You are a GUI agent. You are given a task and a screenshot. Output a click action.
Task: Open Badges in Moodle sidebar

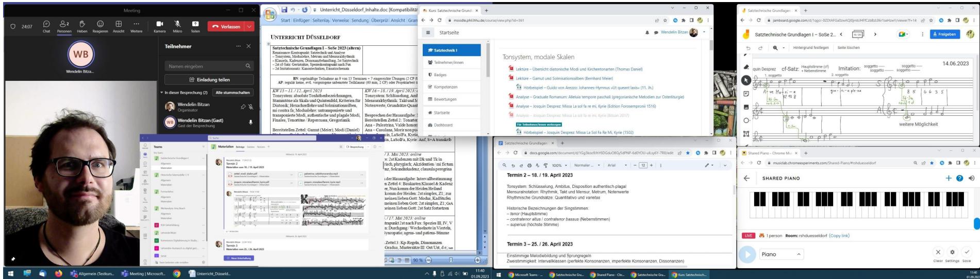[452, 75]
